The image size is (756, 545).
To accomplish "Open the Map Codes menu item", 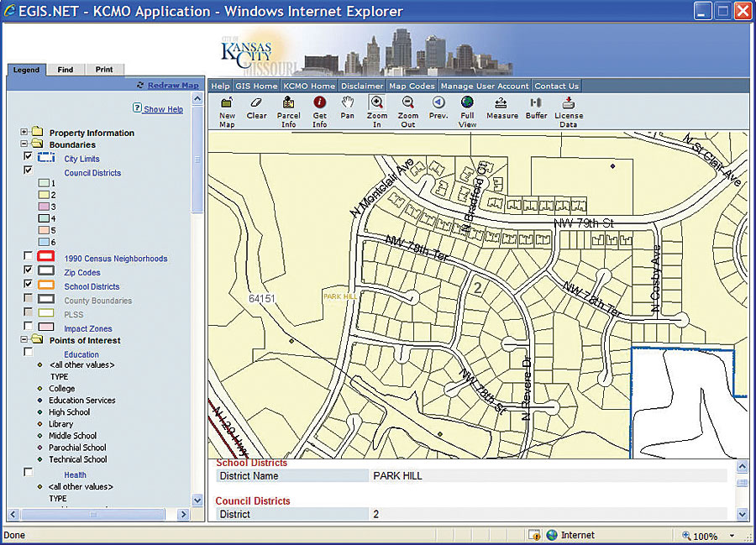I will 412,86.
